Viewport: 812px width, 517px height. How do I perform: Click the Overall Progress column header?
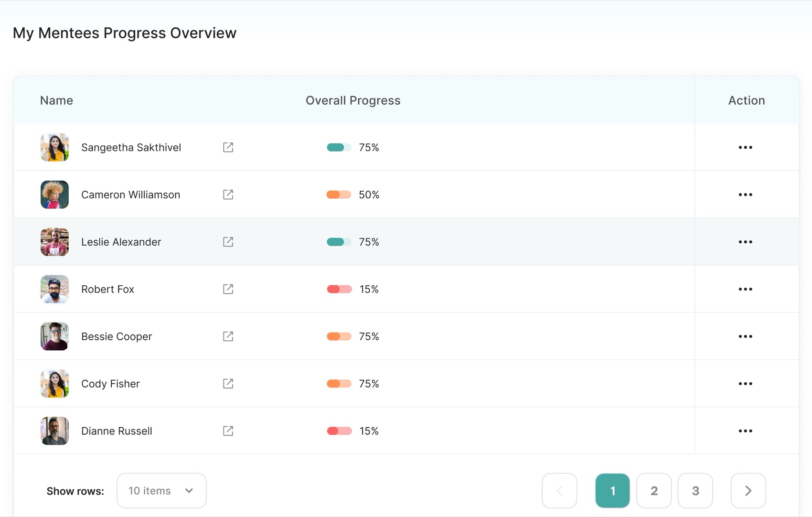[353, 100]
